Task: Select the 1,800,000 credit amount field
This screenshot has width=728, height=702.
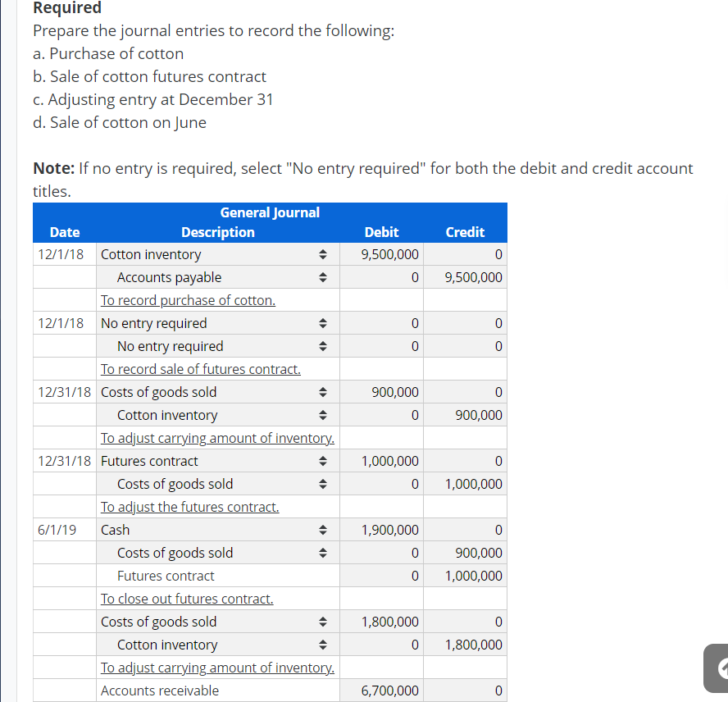Action: pos(465,645)
